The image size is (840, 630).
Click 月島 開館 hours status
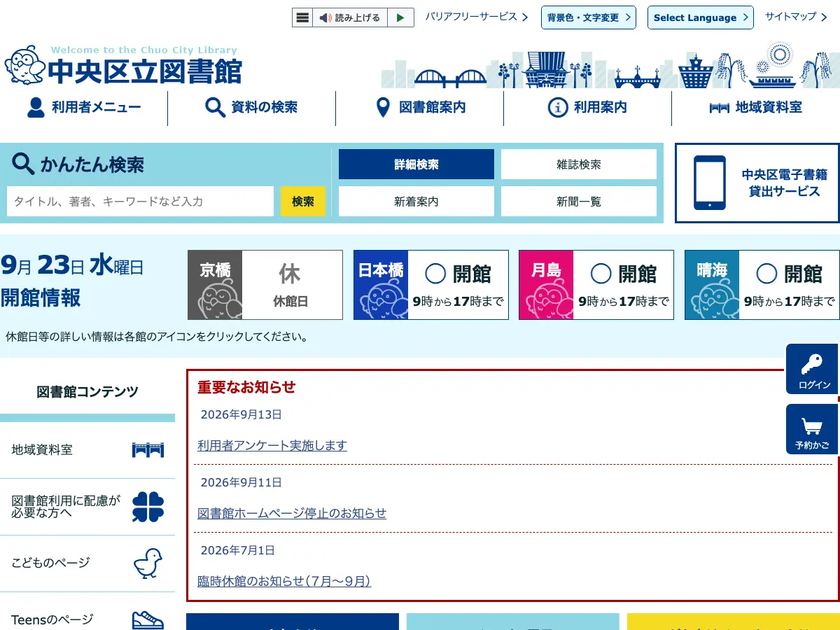pyautogui.click(x=623, y=285)
